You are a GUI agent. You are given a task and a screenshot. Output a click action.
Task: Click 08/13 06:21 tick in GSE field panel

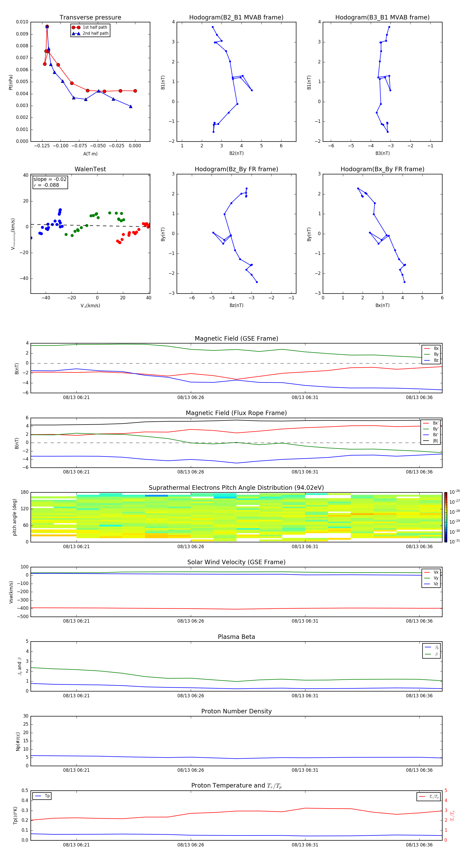(x=76, y=398)
